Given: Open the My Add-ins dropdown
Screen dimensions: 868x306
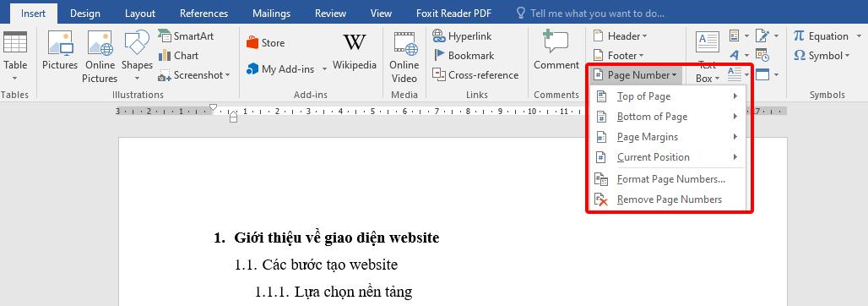Looking at the screenshot, I should (x=324, y=69).
